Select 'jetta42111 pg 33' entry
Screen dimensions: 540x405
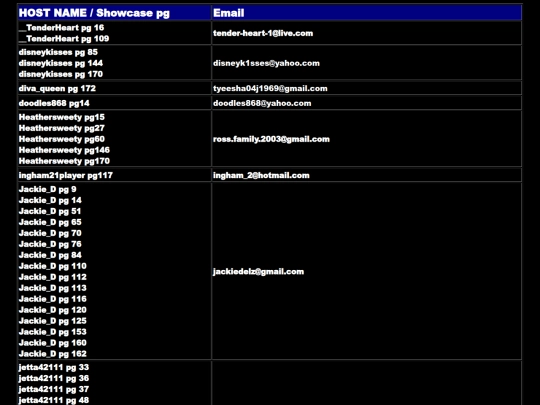tap(54, 368)
